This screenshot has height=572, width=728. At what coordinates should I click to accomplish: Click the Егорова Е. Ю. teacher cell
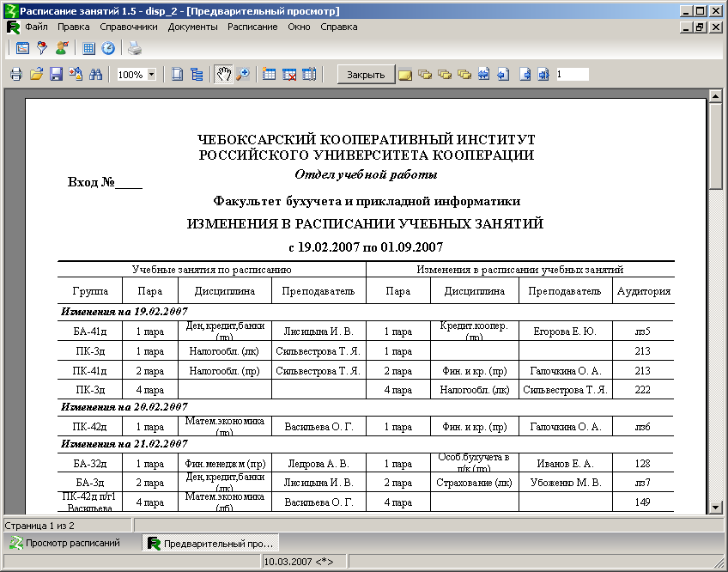[x=565, y=332]
